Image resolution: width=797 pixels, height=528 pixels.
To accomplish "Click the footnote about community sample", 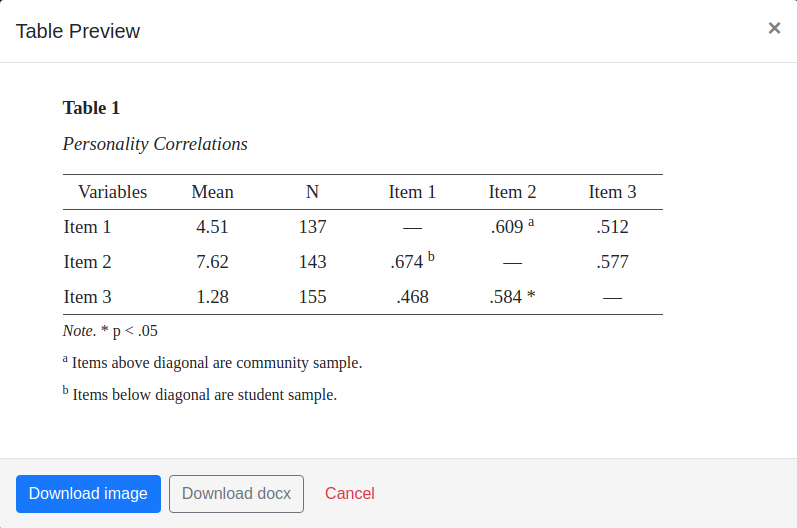I will tap(212, 362).
